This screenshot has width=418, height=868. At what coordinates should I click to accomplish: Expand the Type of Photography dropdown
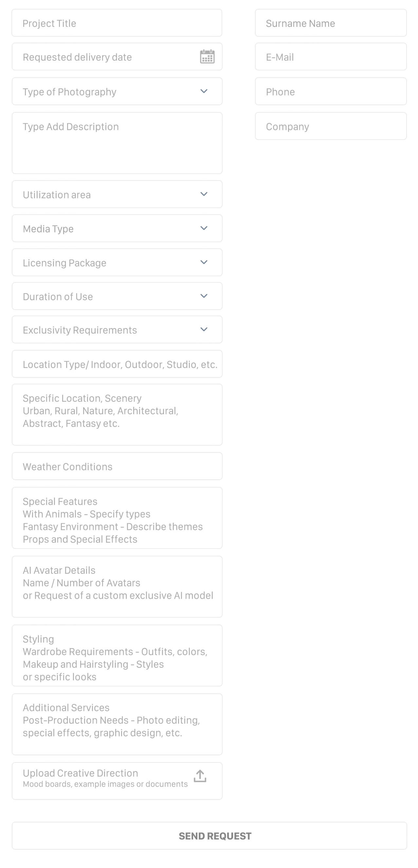coord(117,91)
